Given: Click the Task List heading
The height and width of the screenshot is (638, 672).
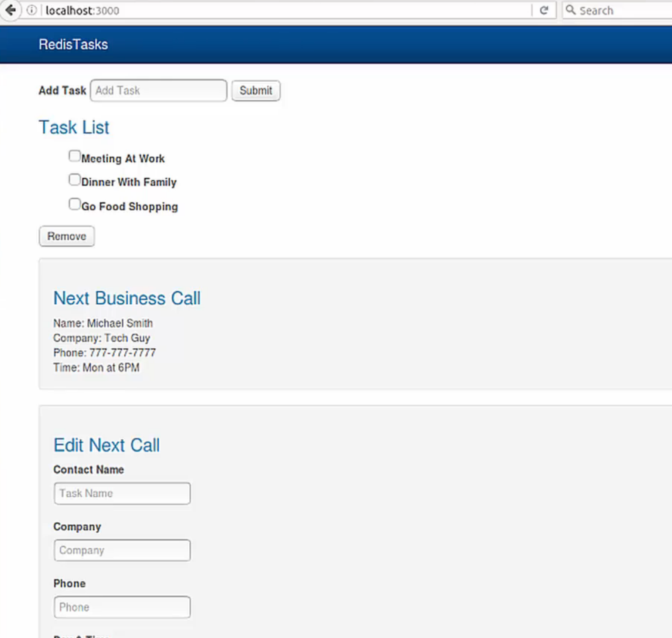Looking at the screenshot, I should (74, 128).
